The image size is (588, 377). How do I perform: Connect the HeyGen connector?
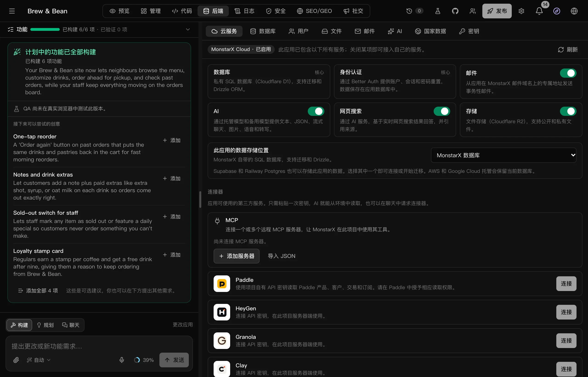[566, 312]
